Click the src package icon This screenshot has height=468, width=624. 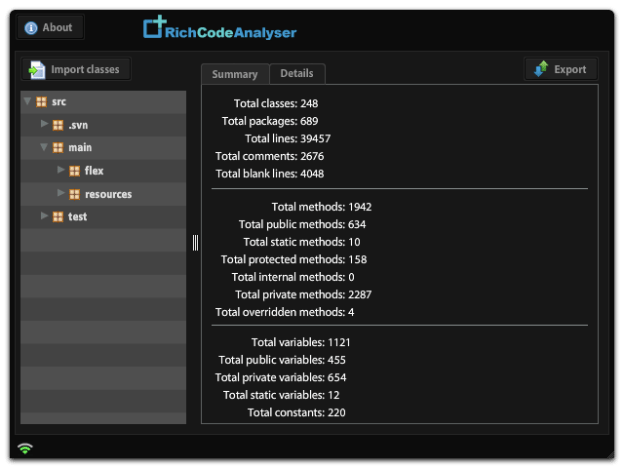pyautogui.click(x=41, y=102)
